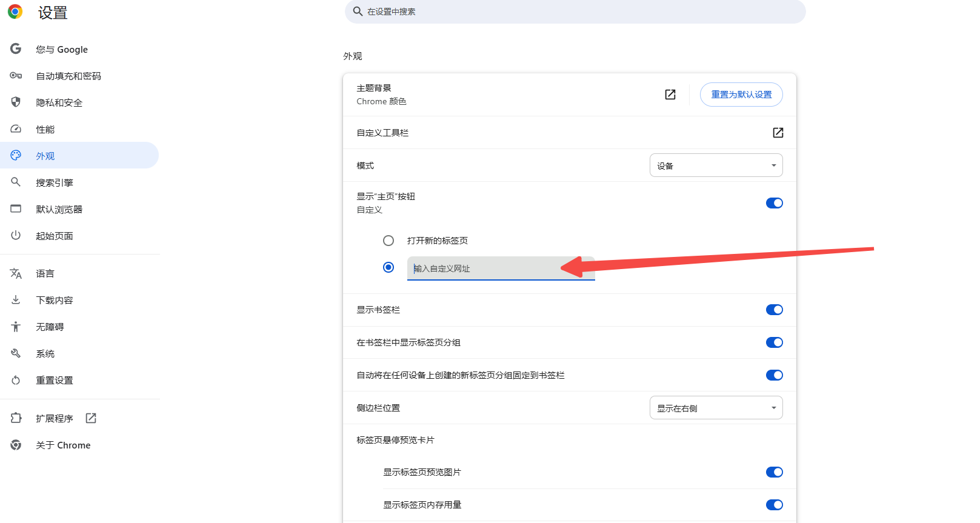Viewport: 980px width, 523px height.
Task: Select the 打开新的标签页 radio button
Action: click(388, 241)
